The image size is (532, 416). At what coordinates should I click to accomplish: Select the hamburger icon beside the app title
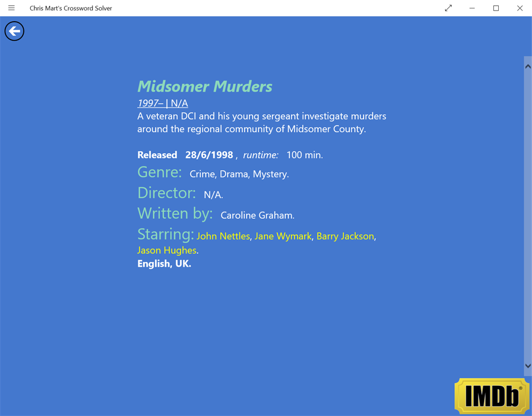click(11, 8)
